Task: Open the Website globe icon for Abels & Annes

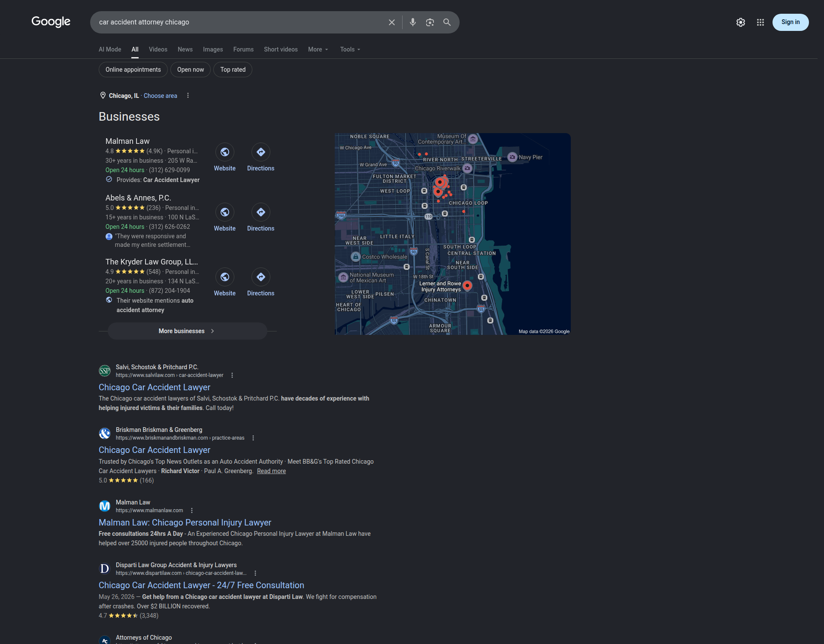Action: pos(224,212)
